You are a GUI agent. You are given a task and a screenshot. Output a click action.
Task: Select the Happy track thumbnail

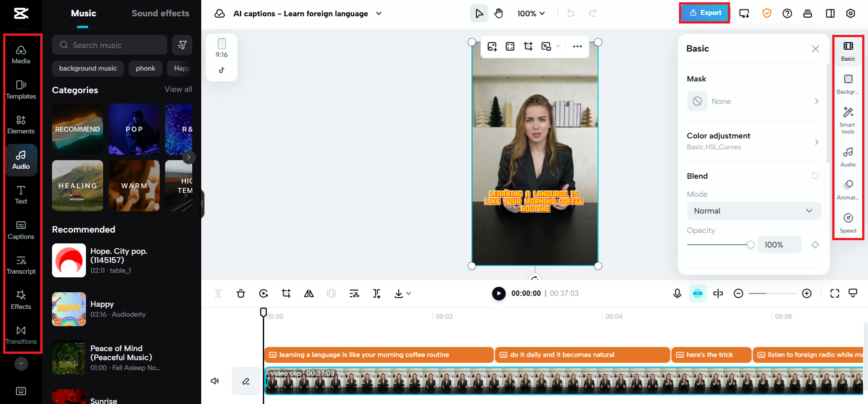point(69,309)
